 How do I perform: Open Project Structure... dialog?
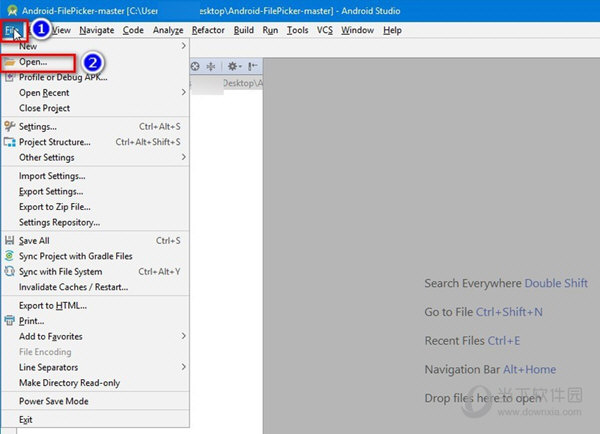click(95, 142)
